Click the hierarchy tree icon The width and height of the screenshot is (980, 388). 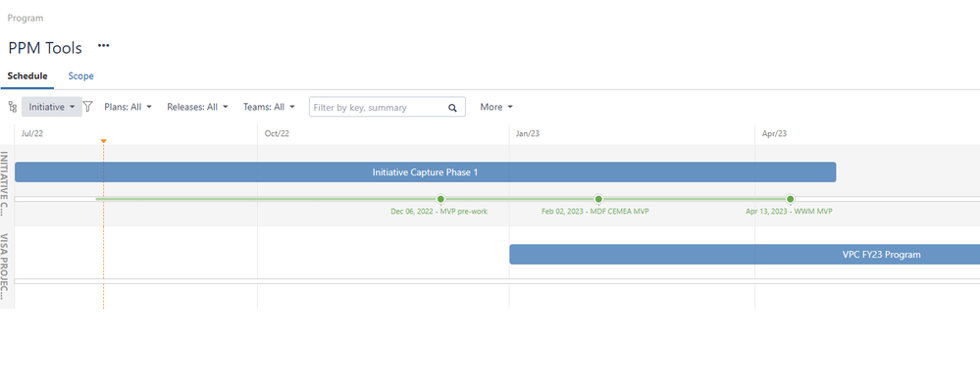point(13,107)
